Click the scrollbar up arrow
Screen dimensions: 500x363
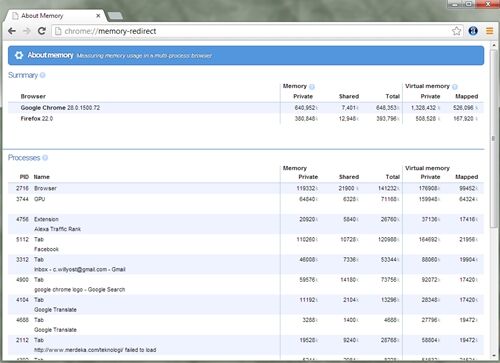pos(493,45)
